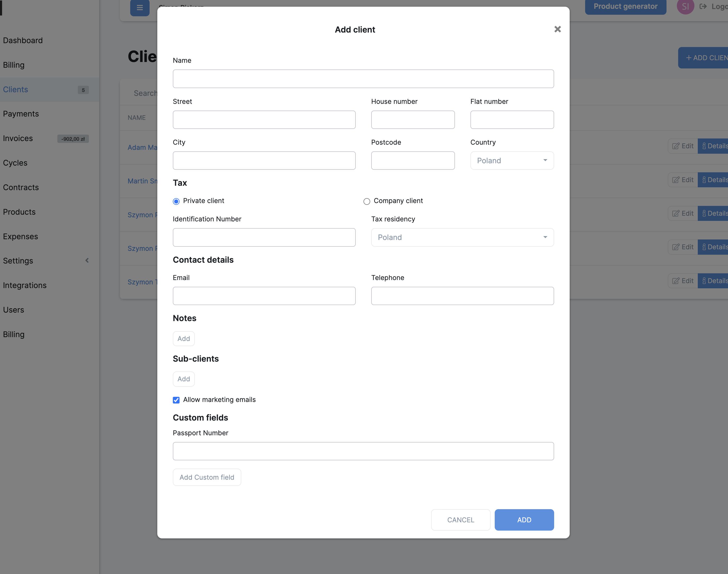Click the hamburger menu icon

click(x=140, y=7)
